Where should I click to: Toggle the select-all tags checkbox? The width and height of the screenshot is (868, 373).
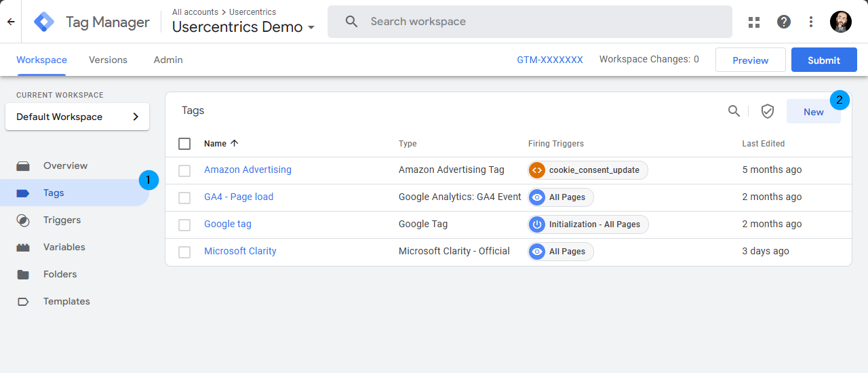click(184, 143)
